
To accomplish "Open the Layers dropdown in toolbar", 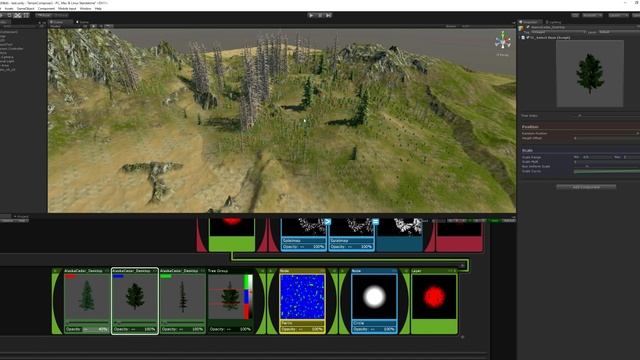I will click(617, 15).
